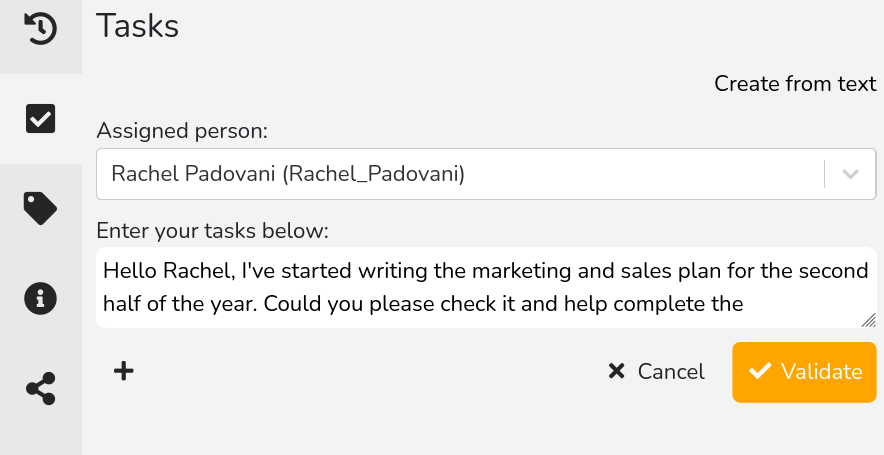Screen dimensions: 884x455
Task: Click the checkmark icon inside Validate
Action: pos(760,372)
